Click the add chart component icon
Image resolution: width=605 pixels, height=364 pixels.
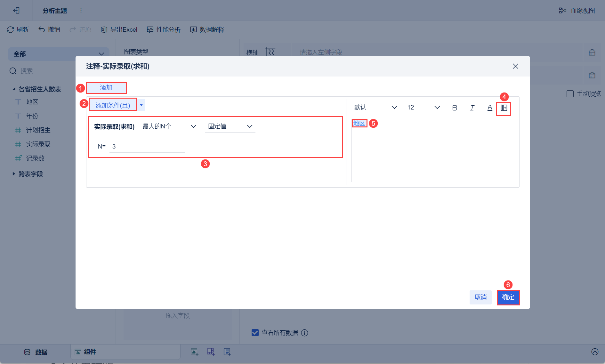click(x=194, y=352)
